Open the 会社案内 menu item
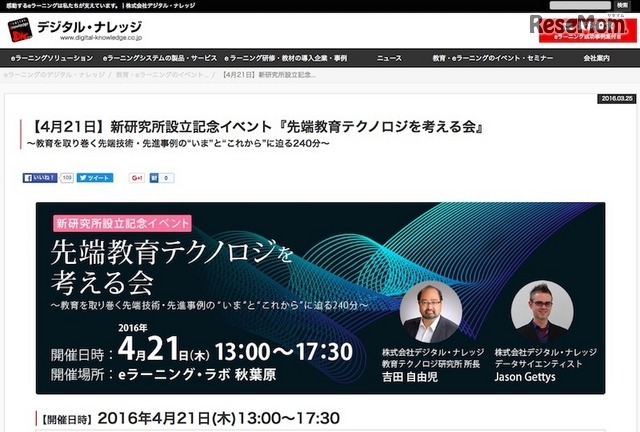Viewport: 640px width, 432px height. [x=596, y=58]
